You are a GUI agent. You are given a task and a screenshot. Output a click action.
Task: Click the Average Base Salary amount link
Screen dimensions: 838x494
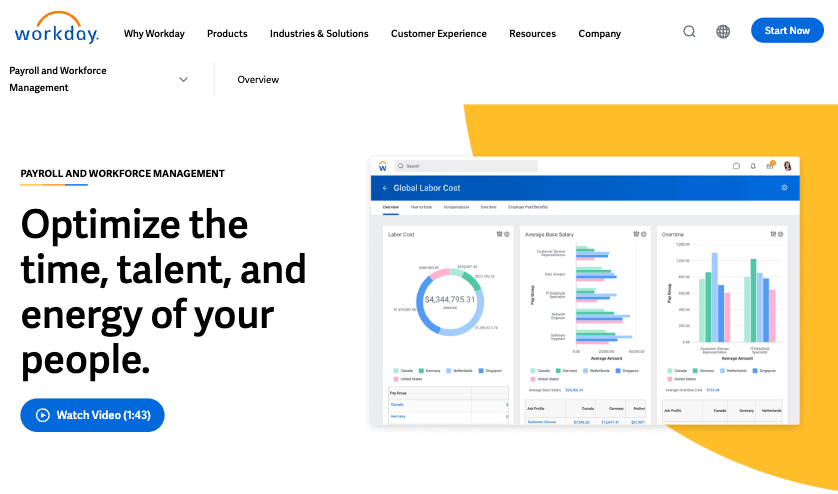574,390
